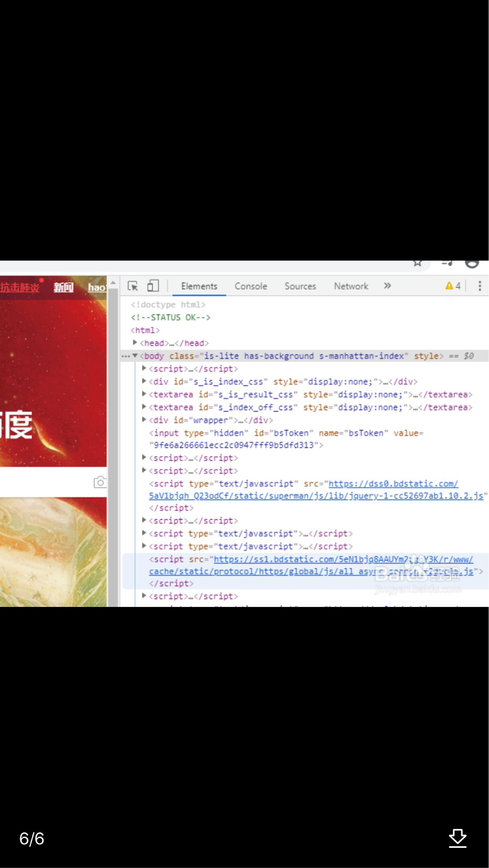
Task: Click the three-dot gutter beside body tag
Action: pyautogui.click(x=125, y=356)
